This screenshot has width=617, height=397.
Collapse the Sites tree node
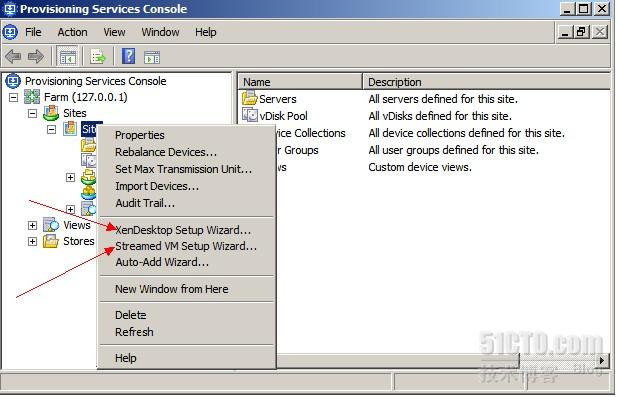[x=32, y=113]
